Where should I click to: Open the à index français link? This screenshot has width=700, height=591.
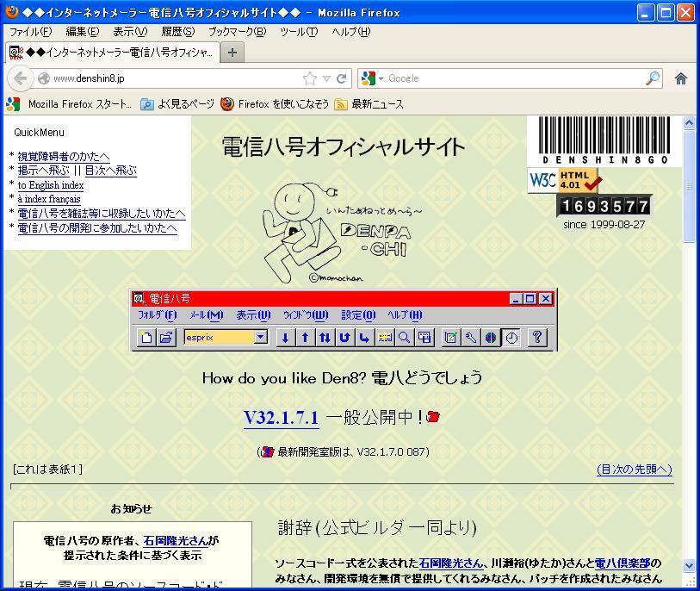[x=49, y=199]
